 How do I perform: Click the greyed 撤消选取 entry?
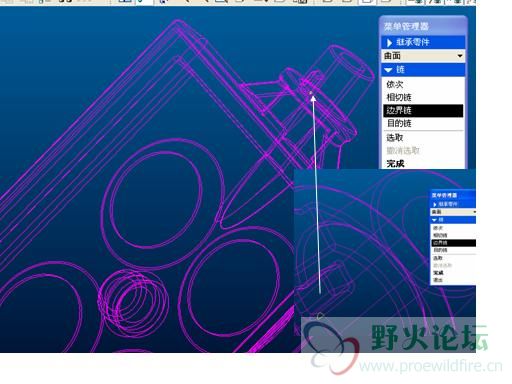(403, 151)
